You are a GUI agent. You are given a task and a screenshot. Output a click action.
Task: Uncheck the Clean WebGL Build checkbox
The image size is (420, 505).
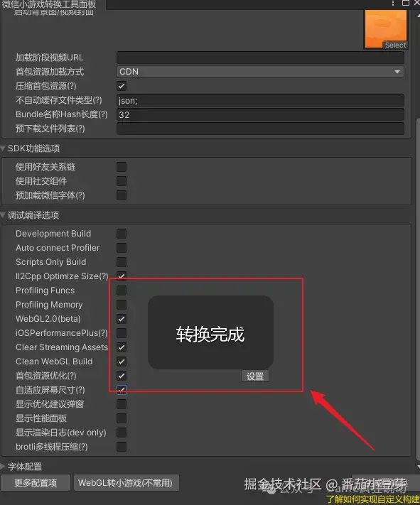point(122,362)
